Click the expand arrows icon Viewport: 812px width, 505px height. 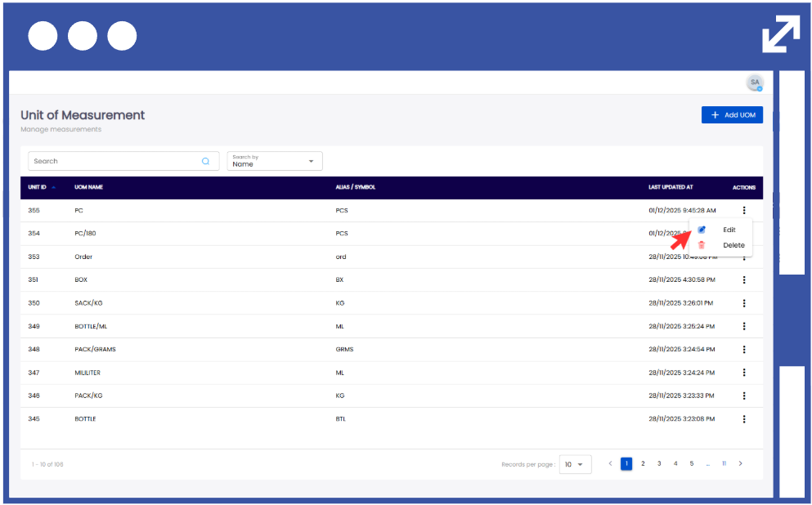pos(781,34)
